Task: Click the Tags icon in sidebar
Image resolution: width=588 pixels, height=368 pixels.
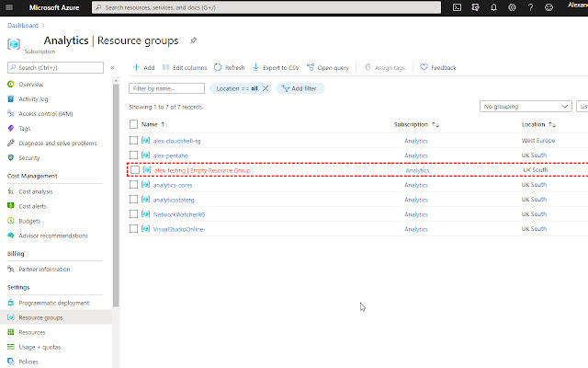Action: (11, 128)
